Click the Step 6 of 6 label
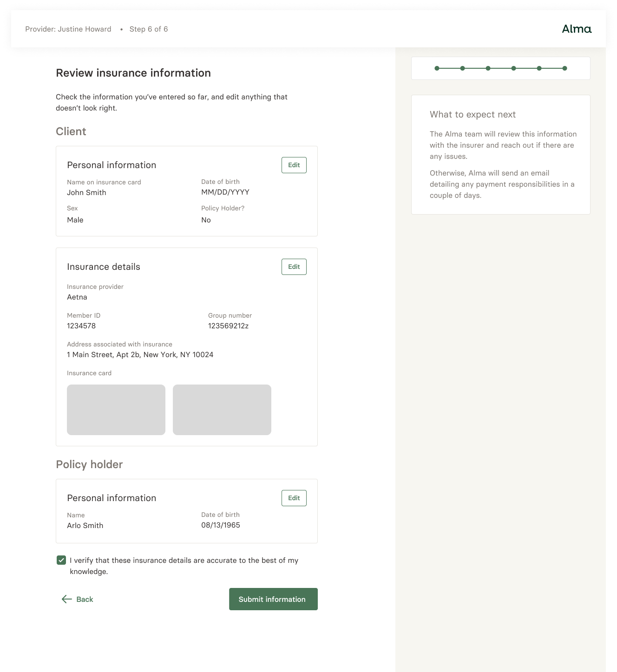The image size is (617, 672). tap(149, 29)
